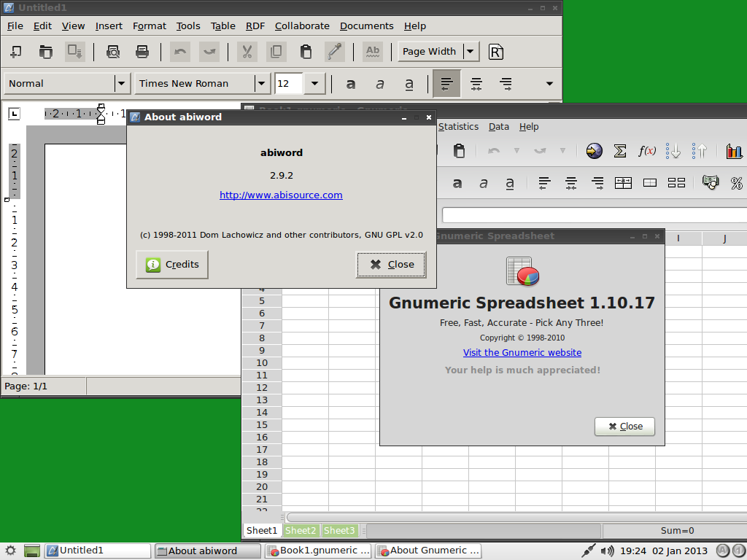Toggle bold in Gnumeric format toolbar
747x560 pixels.
coord(457,183)
